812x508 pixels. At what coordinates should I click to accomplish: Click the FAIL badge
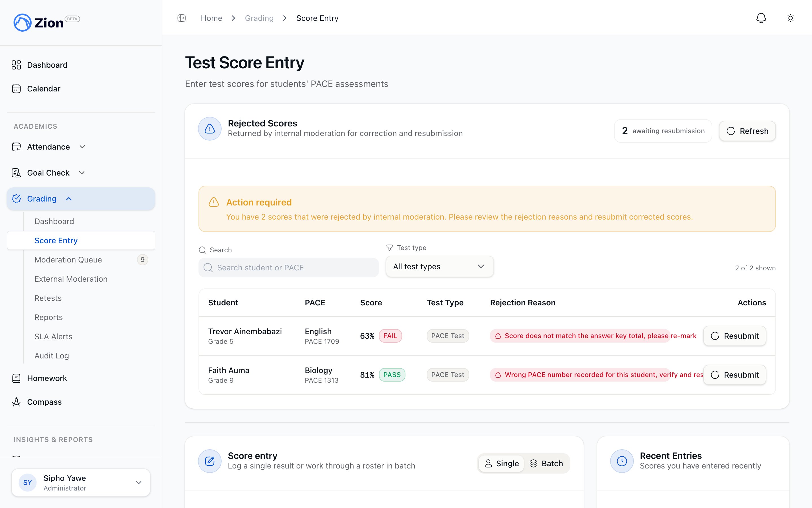tap(390, 336)
